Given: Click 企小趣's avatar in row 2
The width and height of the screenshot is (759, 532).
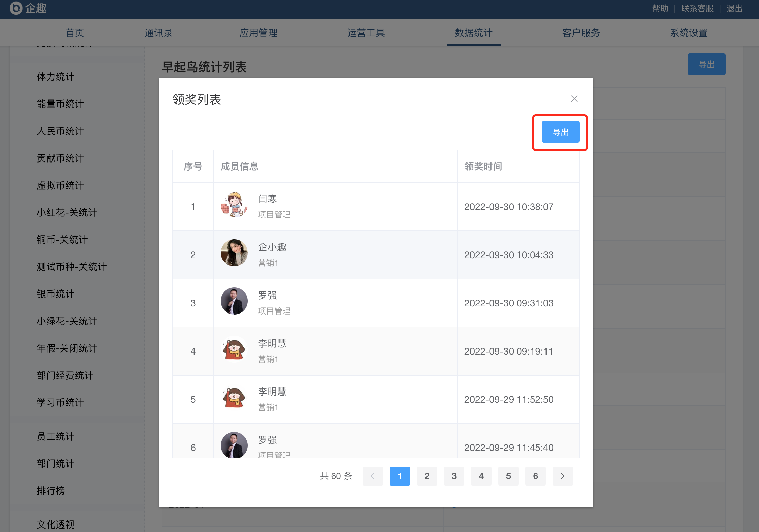Looking at the screenshot, I should click(x=234, y=253).
